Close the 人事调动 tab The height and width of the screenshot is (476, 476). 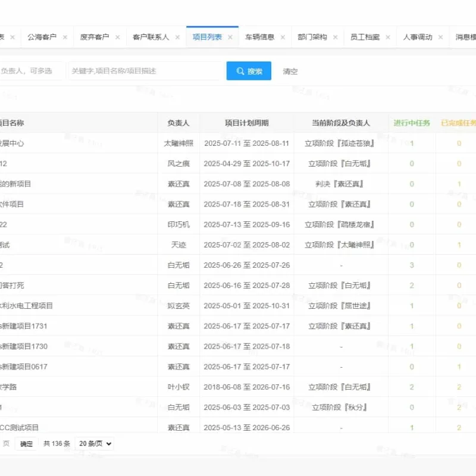point(440,37)
